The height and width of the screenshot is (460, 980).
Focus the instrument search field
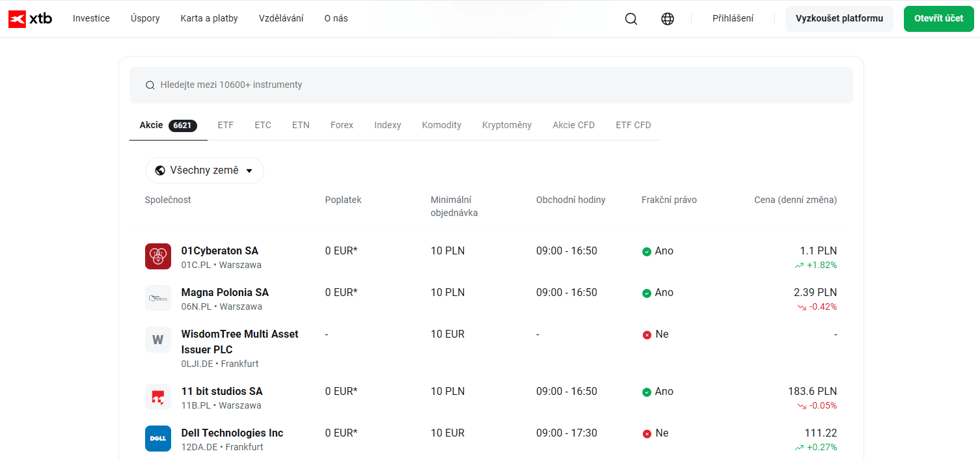click(491, 85)
